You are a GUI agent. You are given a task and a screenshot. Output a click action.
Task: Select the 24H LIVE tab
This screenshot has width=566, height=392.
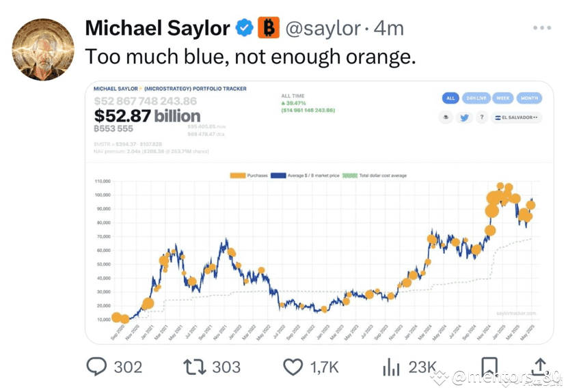[x=476, y=98]
